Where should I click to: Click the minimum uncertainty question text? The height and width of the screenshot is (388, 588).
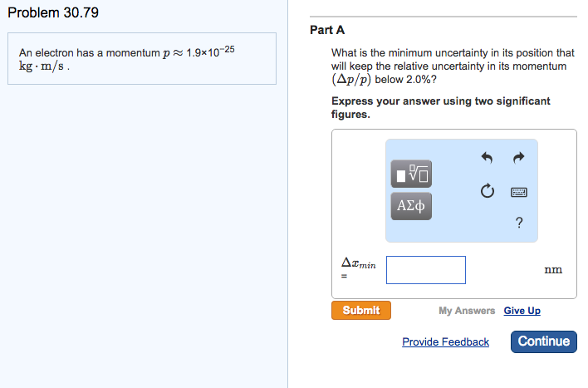pyautogui.click(x=453, y=66)
